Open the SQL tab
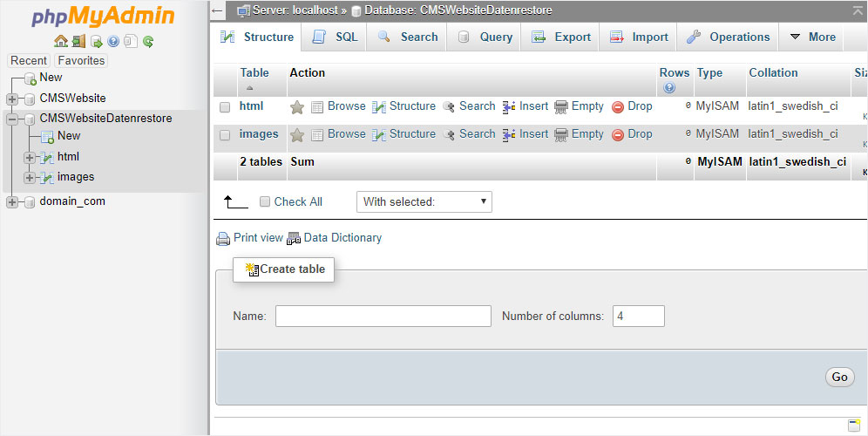The image size is (868, 436). click(335, 37)
